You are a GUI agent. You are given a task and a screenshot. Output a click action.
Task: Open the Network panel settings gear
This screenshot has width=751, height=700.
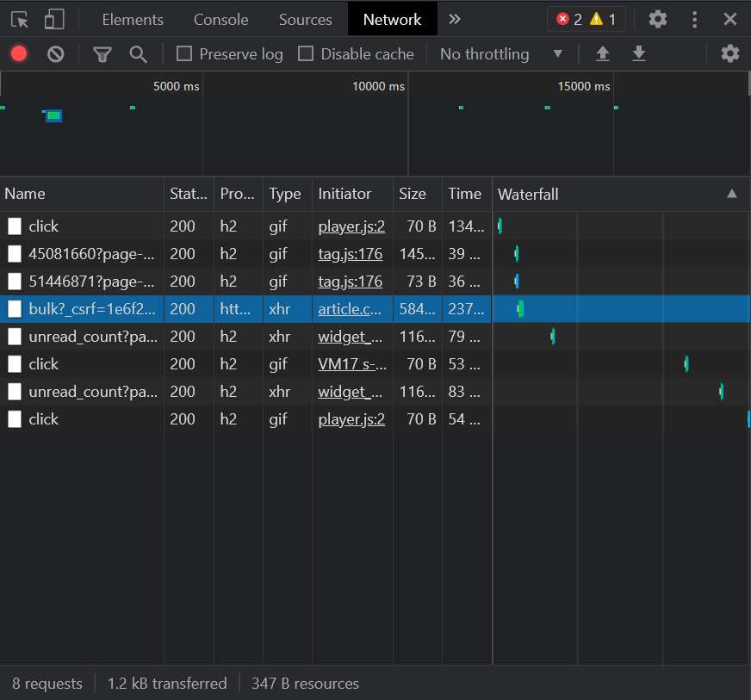(x=730, y=54)
